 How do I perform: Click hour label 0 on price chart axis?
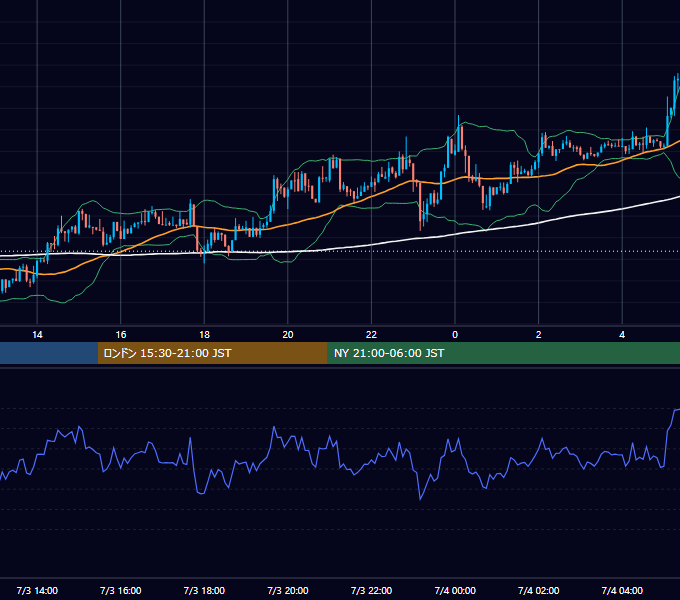[455, 335]
